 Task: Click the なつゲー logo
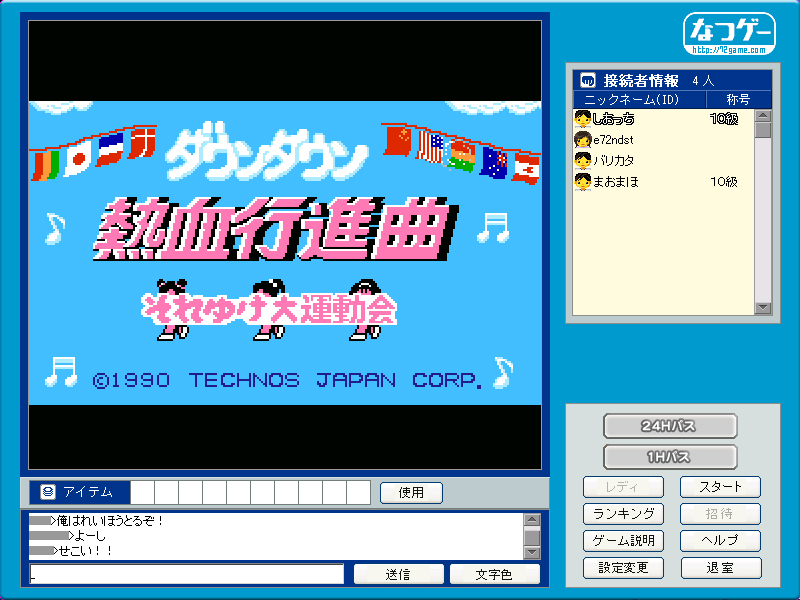pyautogui.click(x=730, y=34)
